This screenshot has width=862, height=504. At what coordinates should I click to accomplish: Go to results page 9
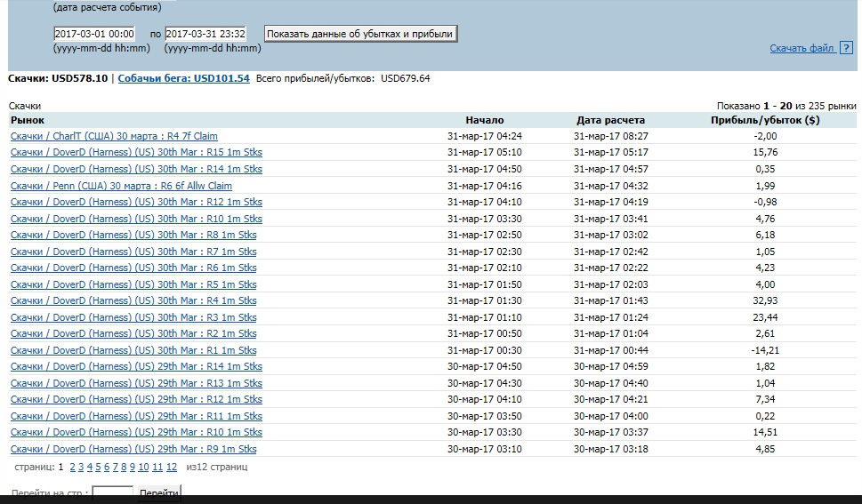click(x=133, y=467)
